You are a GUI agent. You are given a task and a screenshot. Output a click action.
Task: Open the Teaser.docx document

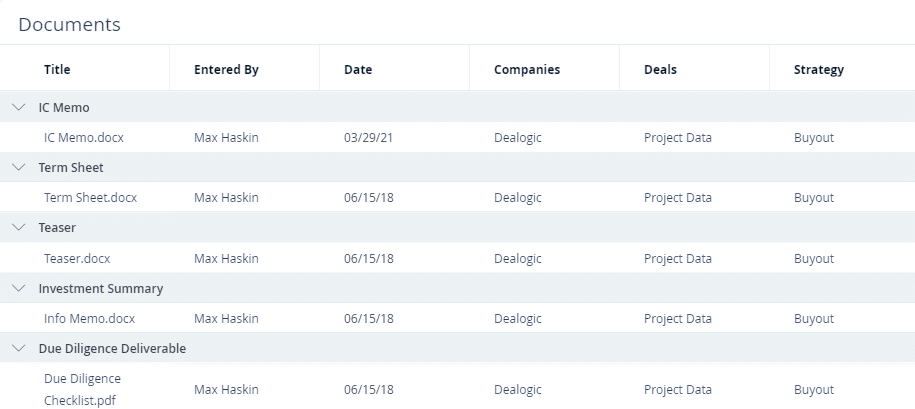[77, 258]
